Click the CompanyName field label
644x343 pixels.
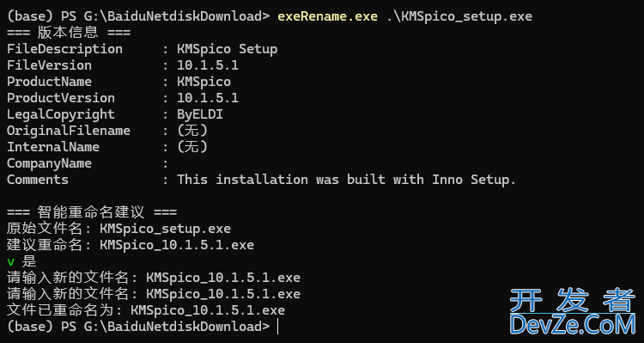49,163
